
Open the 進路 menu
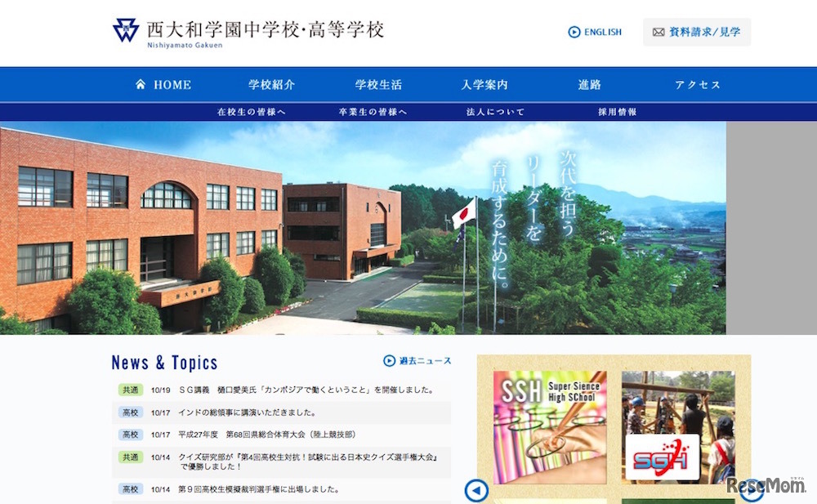coord(590,84)
